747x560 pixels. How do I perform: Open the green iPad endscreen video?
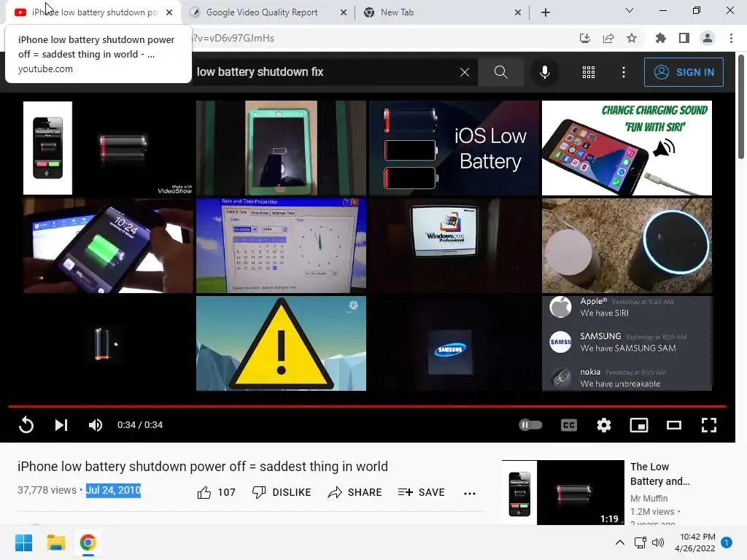coord(281,147)
